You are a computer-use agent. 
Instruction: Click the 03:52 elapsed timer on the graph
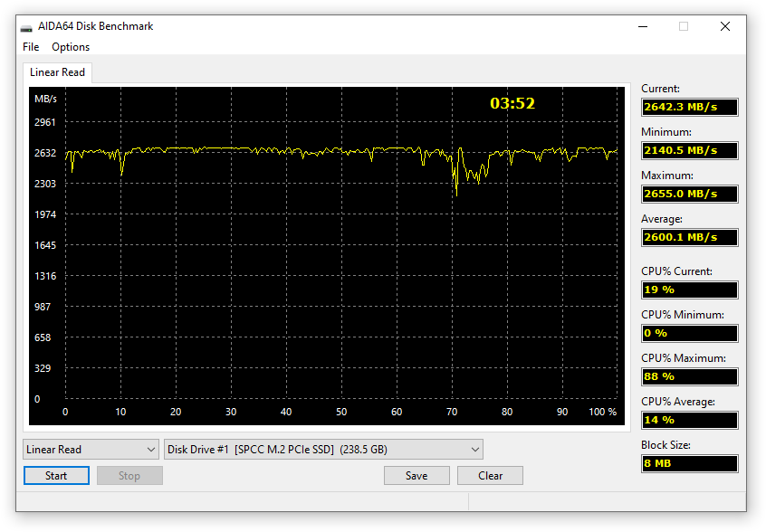(512, 104)
